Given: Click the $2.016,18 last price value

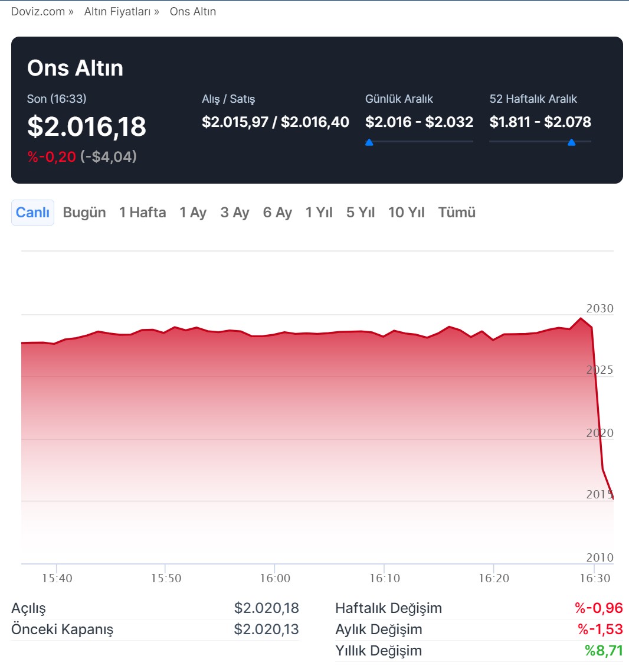Looking at the screenshot, I should [x=87, y=127].
